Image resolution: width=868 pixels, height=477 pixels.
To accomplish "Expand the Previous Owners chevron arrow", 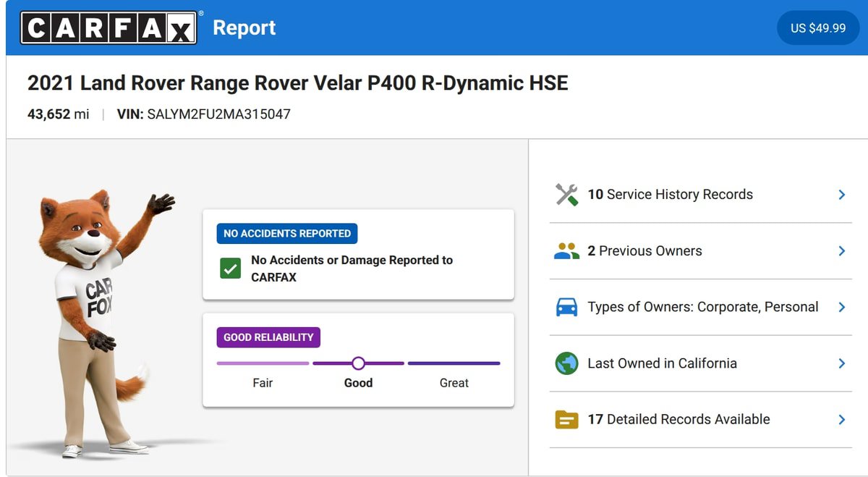I will pos(842,251).
